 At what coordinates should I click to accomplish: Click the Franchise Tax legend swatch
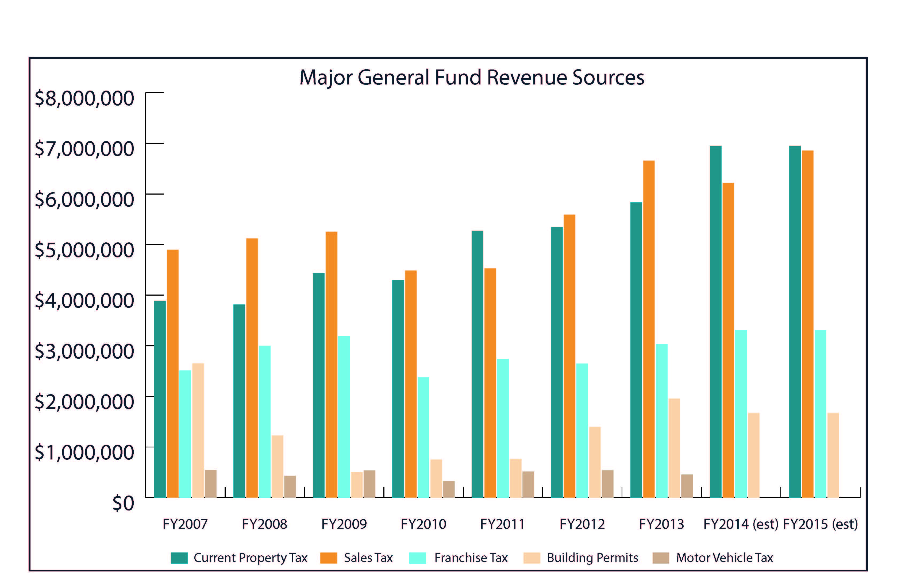pyautogui.click(x=417, y=558)
